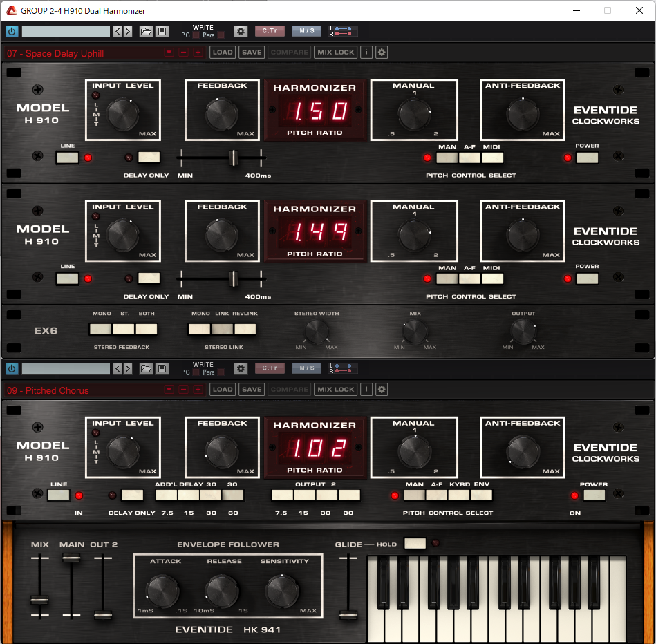Click the top host preset name field

[66, 31]
